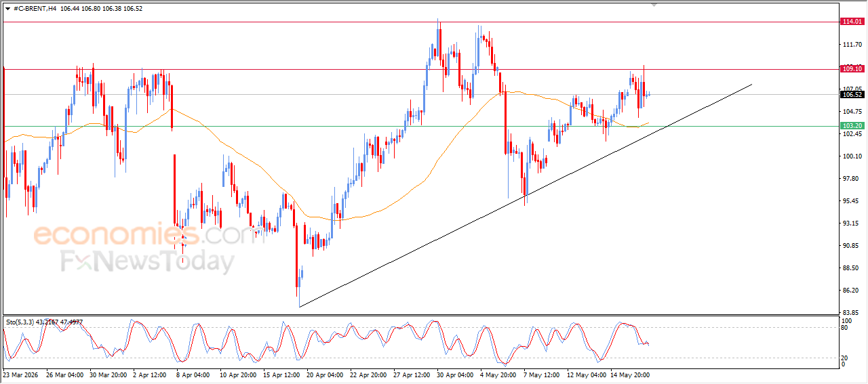Select the red 109.10 price label
This screenshot has width=868, height=384.
point(852,68)
